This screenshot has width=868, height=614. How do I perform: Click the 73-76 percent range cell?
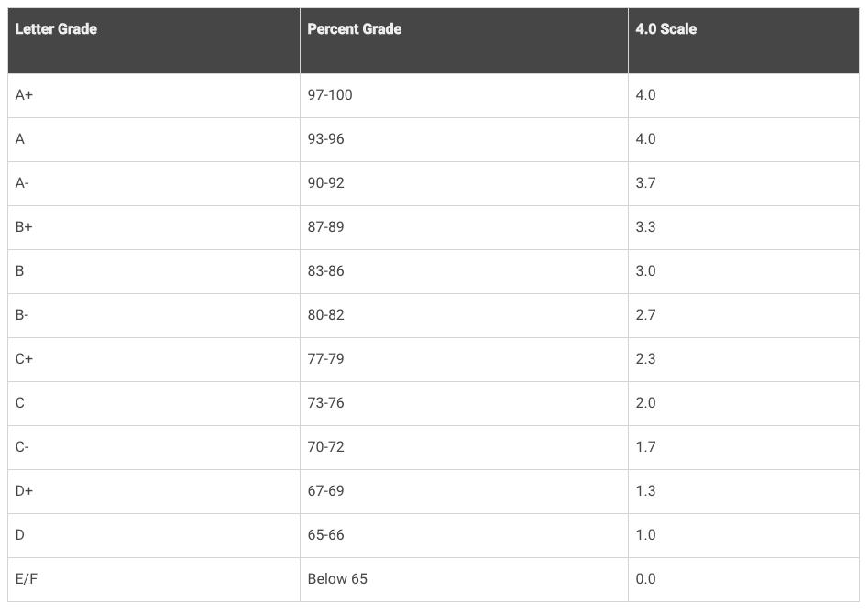click(326, 403)
